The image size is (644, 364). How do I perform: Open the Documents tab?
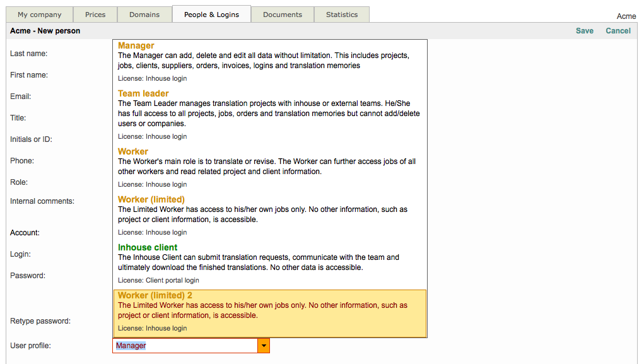point(283,15)
